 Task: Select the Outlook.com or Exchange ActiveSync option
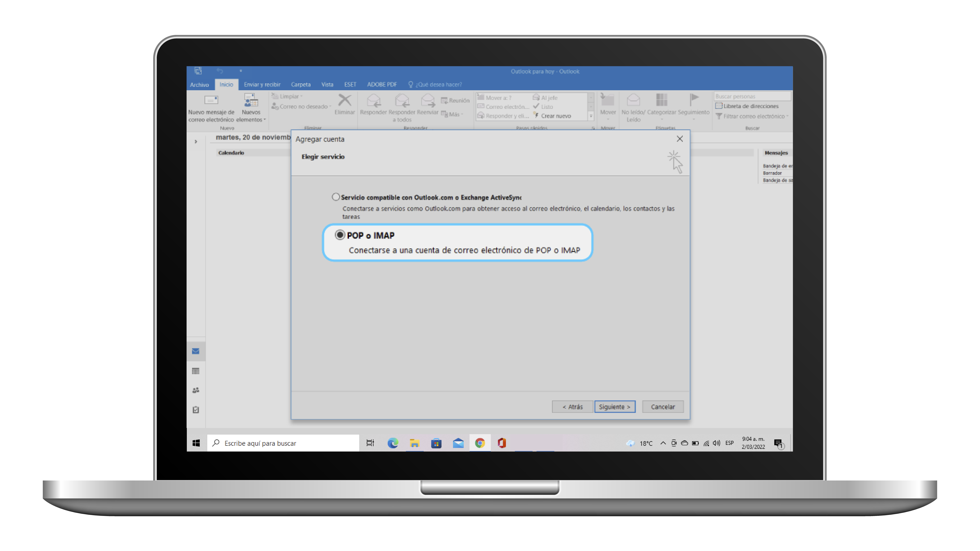tap(336, 197)
